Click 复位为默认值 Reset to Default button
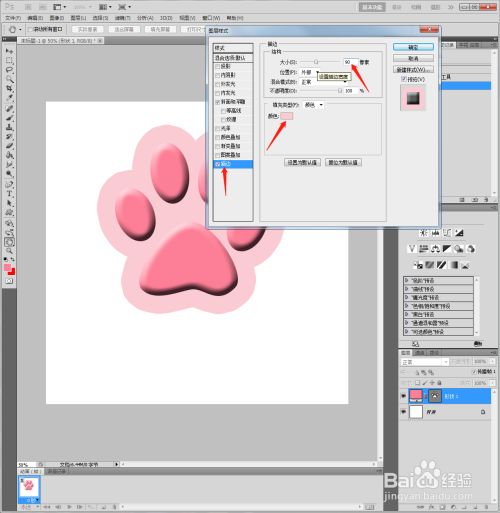 (343, 162)
